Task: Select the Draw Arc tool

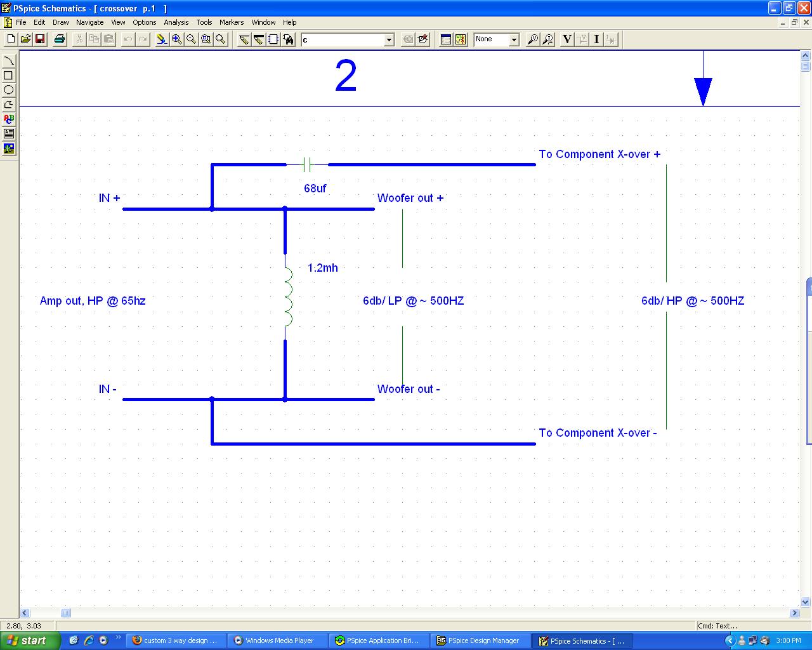Action: 9,61
